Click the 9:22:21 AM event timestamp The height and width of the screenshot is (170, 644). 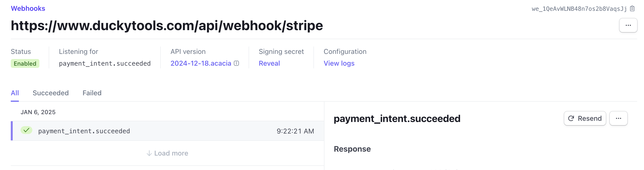click(x=295, y=131)
